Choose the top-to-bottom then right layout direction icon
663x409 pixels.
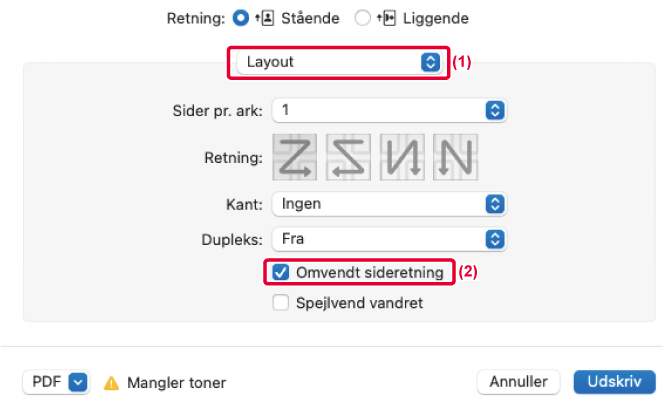(403, 158)
